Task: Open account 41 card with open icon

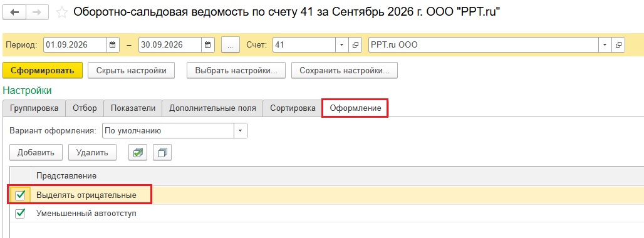Action: (355, 44)
